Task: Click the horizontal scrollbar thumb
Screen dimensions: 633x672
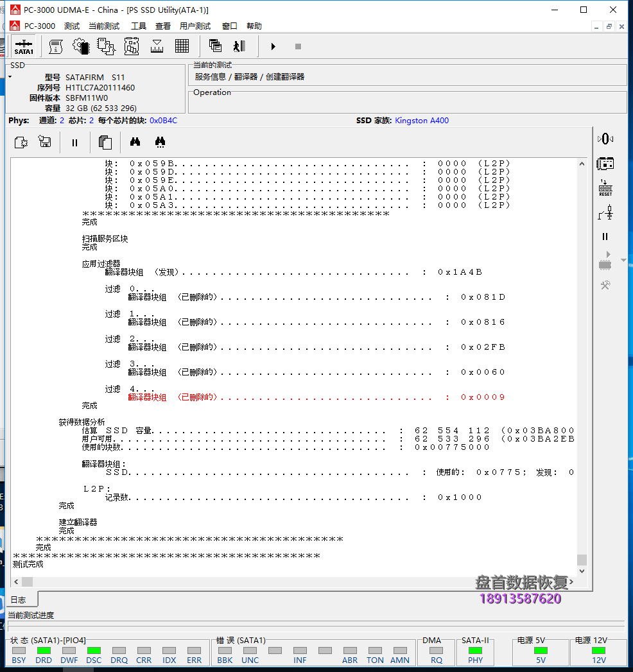Action: (x=28, y=582)
